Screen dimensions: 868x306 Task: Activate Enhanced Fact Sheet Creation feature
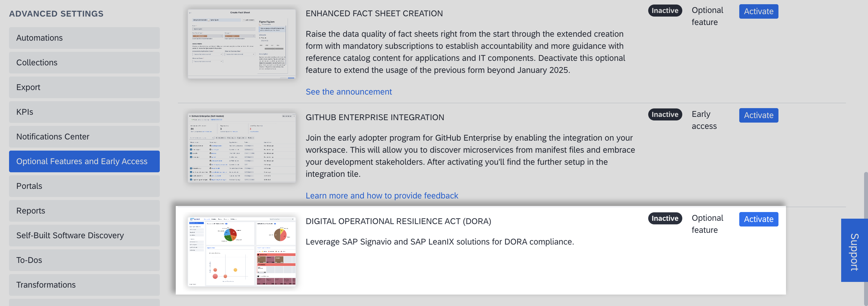[758, 11]
